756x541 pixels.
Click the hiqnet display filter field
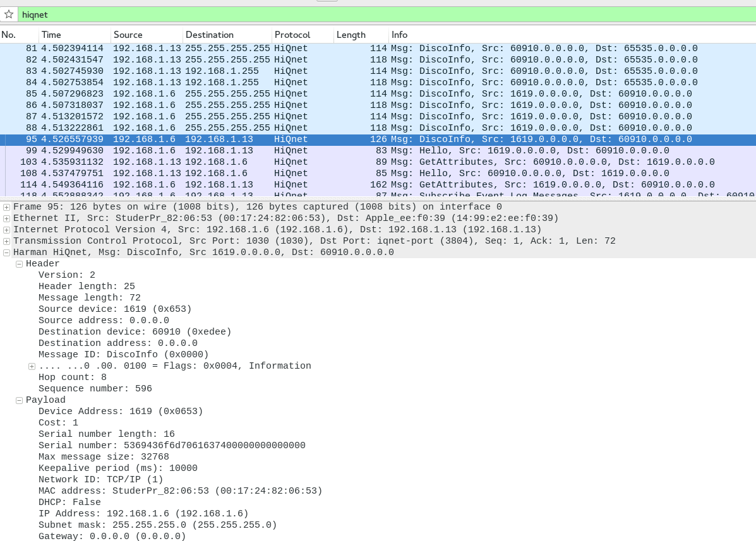pos(387,15)
